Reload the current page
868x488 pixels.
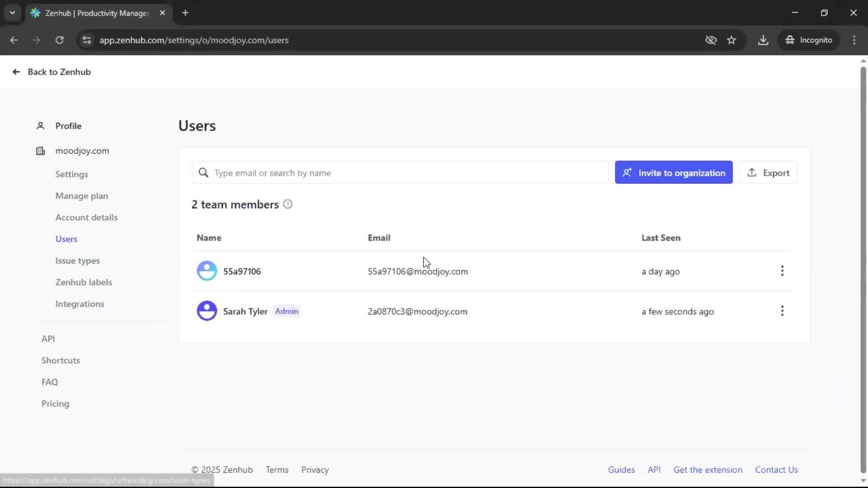(x=59, y=40)
